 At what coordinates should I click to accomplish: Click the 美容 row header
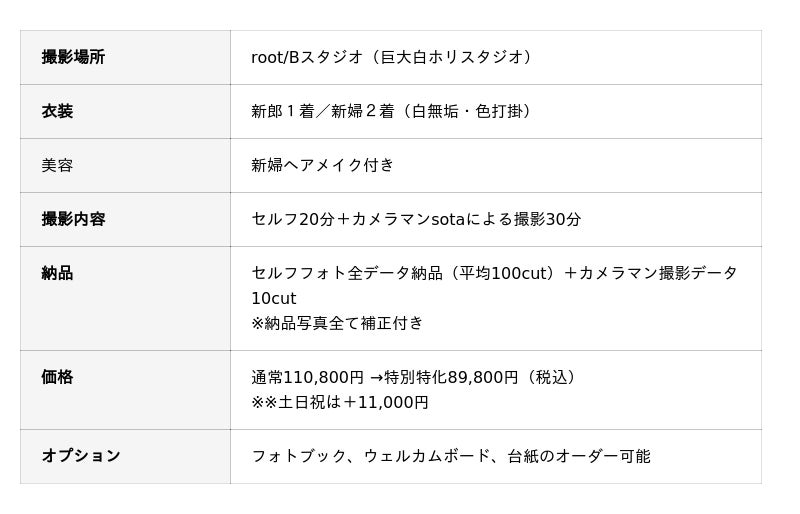coord(57,165)
